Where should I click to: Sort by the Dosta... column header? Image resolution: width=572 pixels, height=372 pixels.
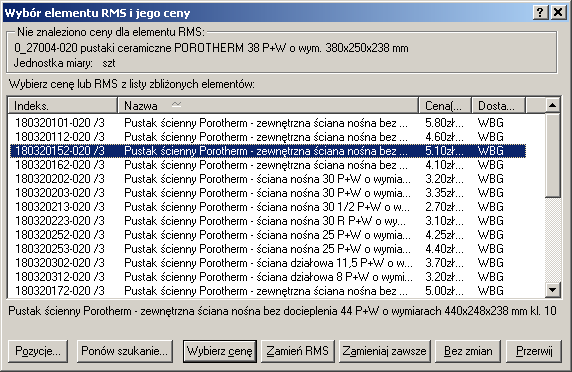click(x=498, y=106)
